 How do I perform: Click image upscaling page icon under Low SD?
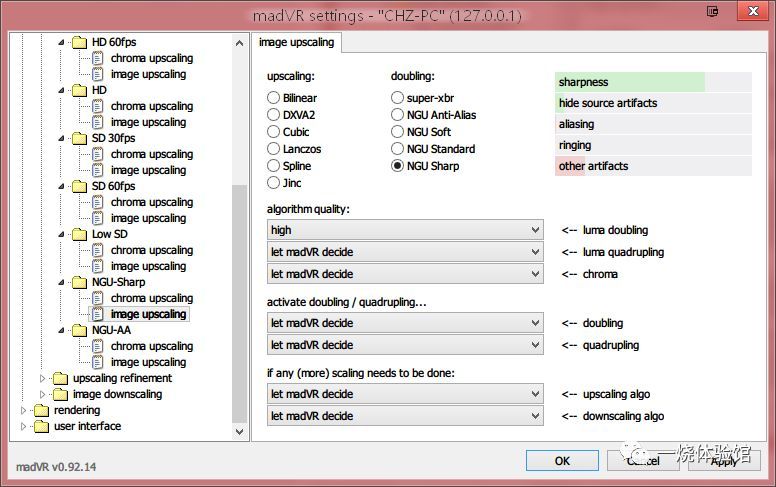pyautogui.click(x=97, y=266)
